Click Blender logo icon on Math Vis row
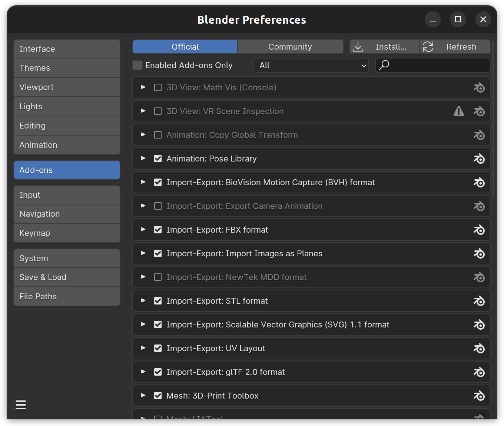The width and height of the screenshot is (504, 426). click(479, 88)
